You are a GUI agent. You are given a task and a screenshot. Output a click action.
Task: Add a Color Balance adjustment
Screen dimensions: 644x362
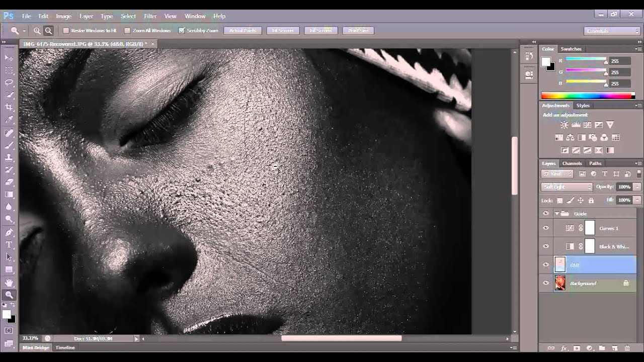point(570,137)
